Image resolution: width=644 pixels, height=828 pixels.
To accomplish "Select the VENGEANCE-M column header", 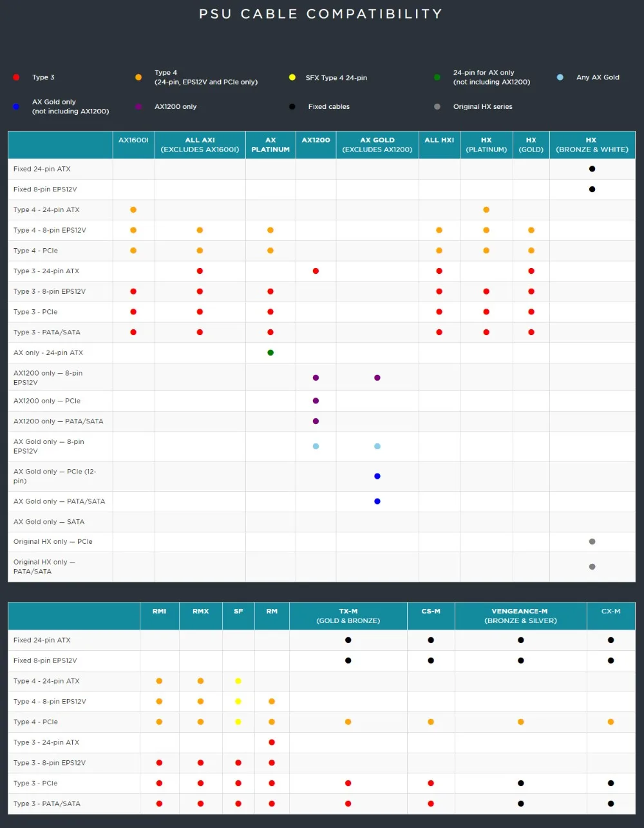I will click(x=520, y=616).
